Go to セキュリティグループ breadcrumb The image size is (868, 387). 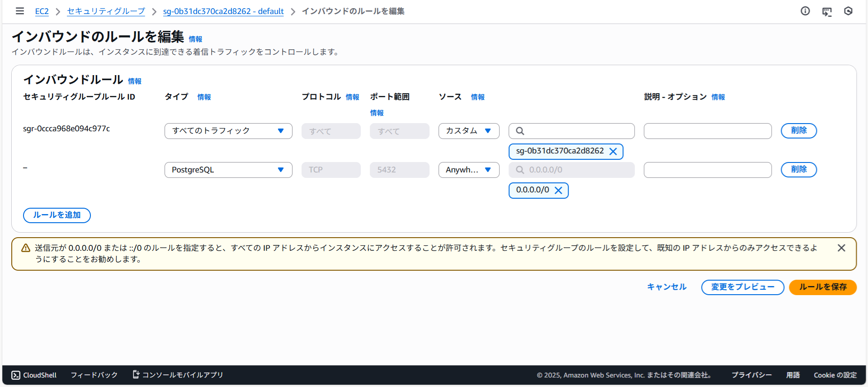coord(106,11)
